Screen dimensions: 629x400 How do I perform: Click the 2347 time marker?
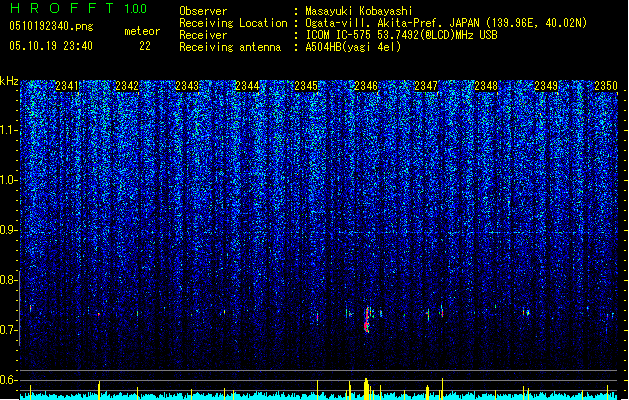click(x=426, y=85)
